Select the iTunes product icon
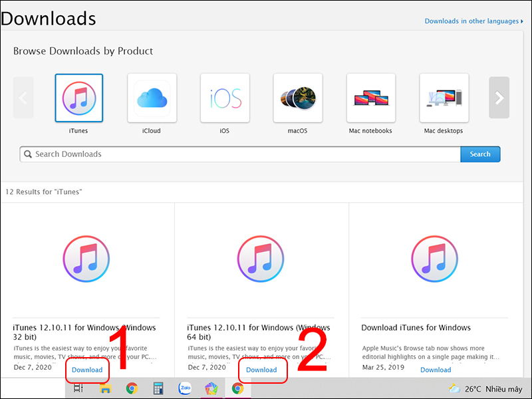The height and width of the screenshot is (399, 532). click(x=78, y=98)
